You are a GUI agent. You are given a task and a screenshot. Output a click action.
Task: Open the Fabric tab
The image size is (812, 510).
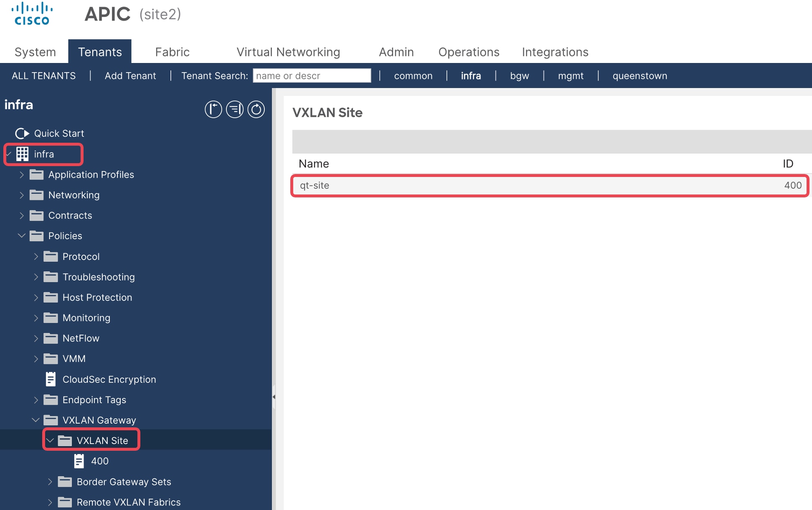click(x=172, y=52)
